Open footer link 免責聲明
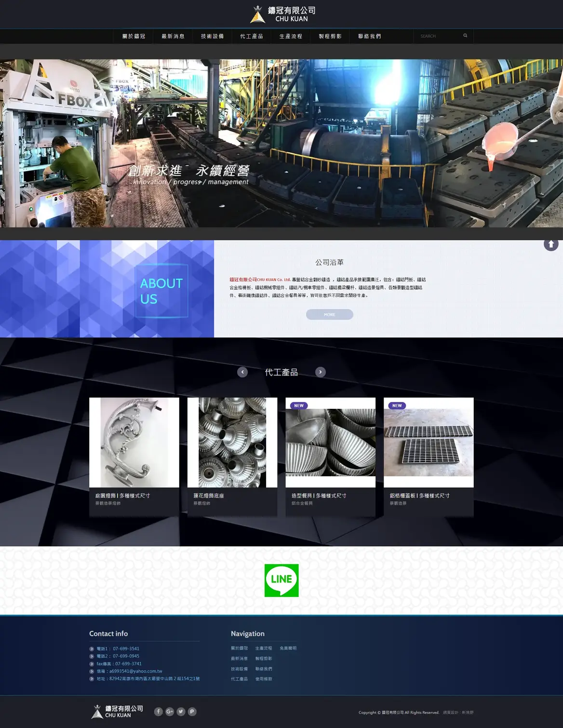 click(288, 648)
